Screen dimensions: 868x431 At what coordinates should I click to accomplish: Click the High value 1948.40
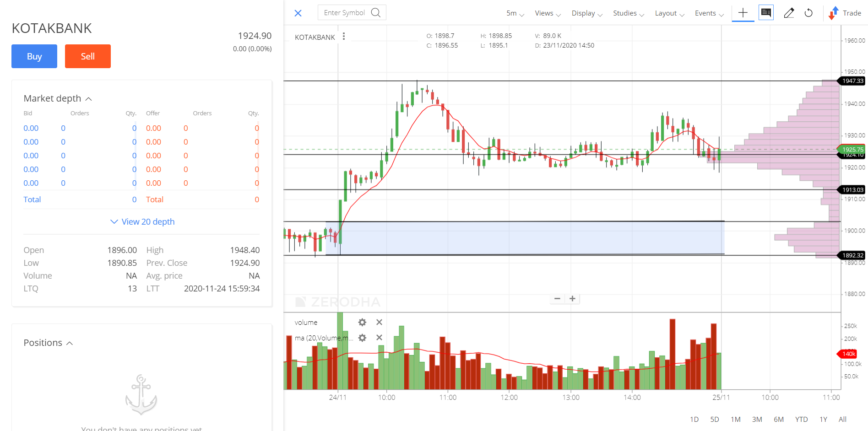click(x=245, y=250)
